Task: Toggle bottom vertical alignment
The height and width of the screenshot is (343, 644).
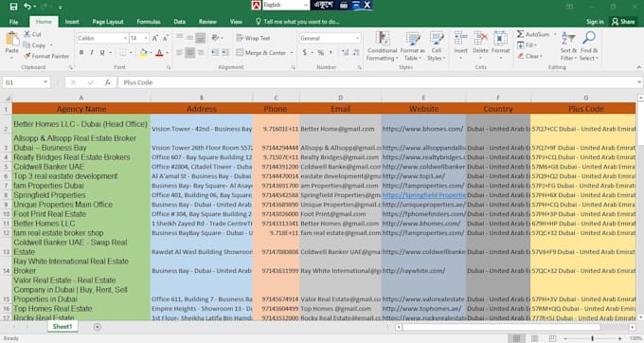Action: 200,38
